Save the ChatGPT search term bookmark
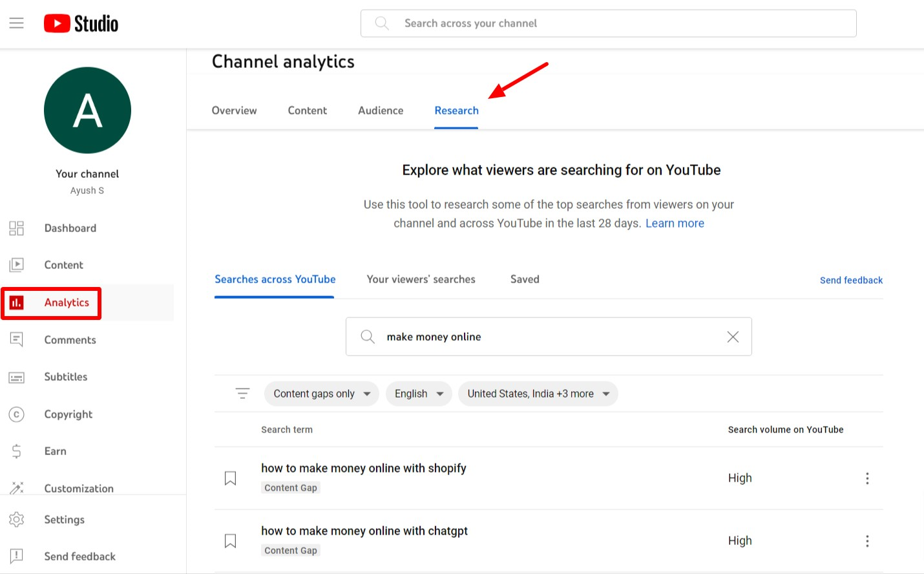 pyautogui.click(x=231, y=540)
